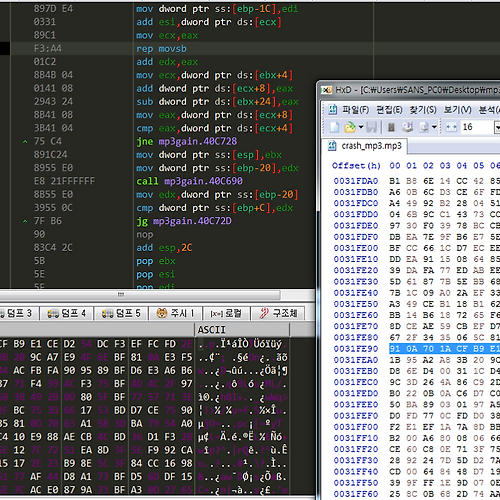Click the New file icon in HxD toolbar
The width and height of the screenshot is (500, 500).
pos(334,127)
